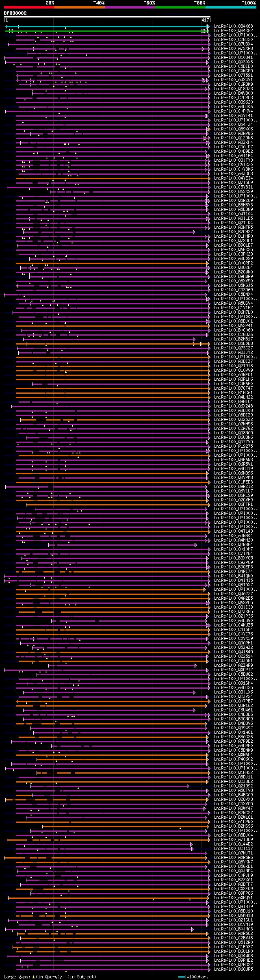Click the white query sequence ruler bar

(x=107, y=17)
